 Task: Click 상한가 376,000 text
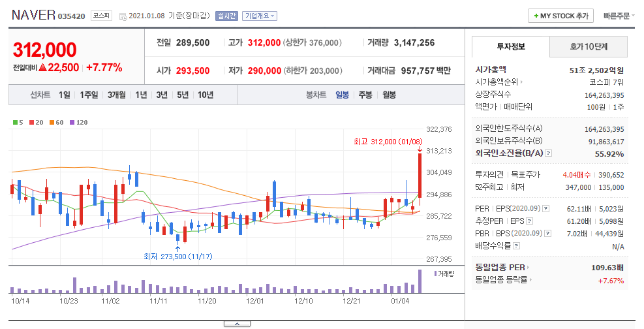point(313,42)
